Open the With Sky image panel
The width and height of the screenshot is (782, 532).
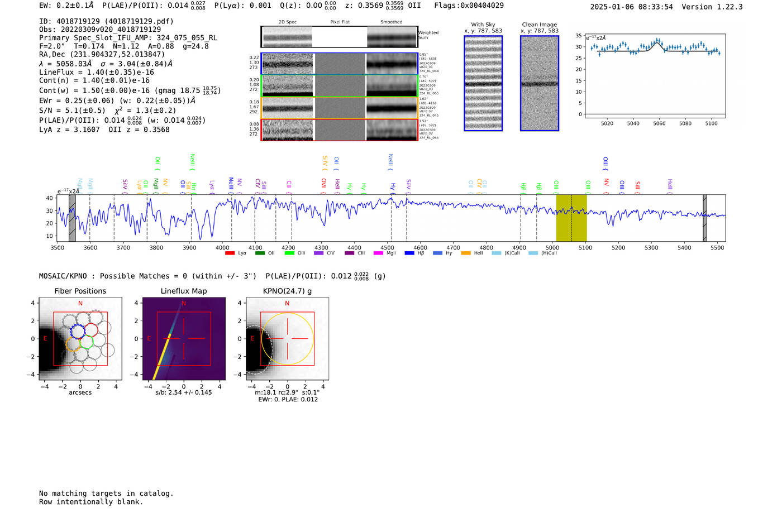[483, 83]
